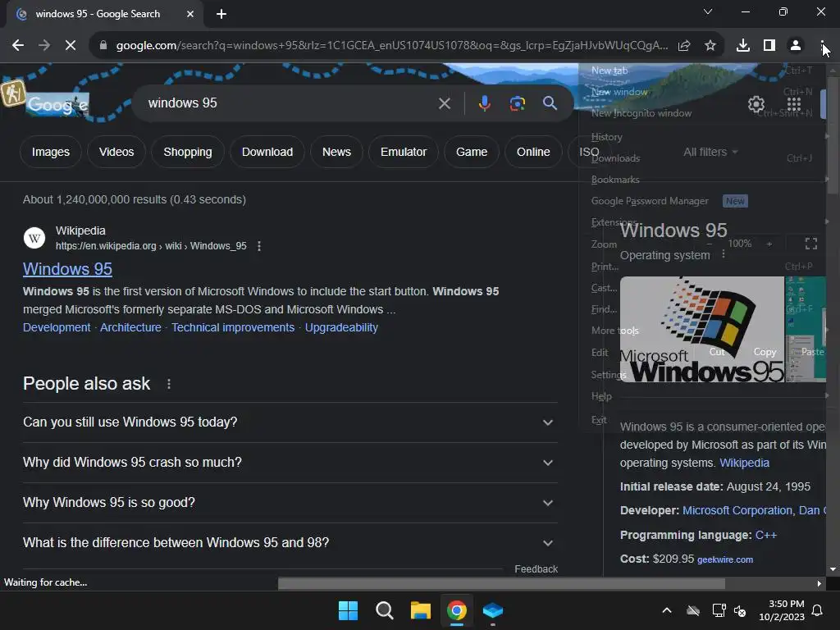Viewport: 840px width, 630px height.
Task: Open Windows 95 Wikipedia result title
Action: click(x=67, y=269)
